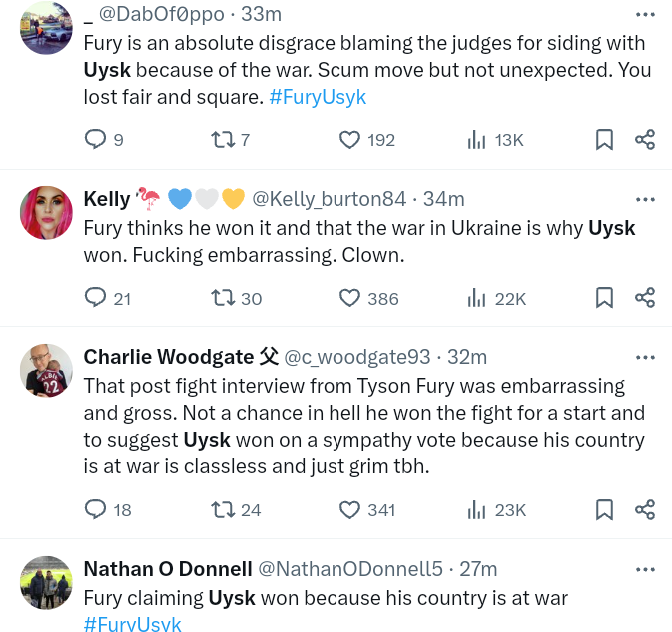Repost DabOf0ppo's tweet about Fury
The width and height of the screenshot is (672, 632).
point(223,140)
